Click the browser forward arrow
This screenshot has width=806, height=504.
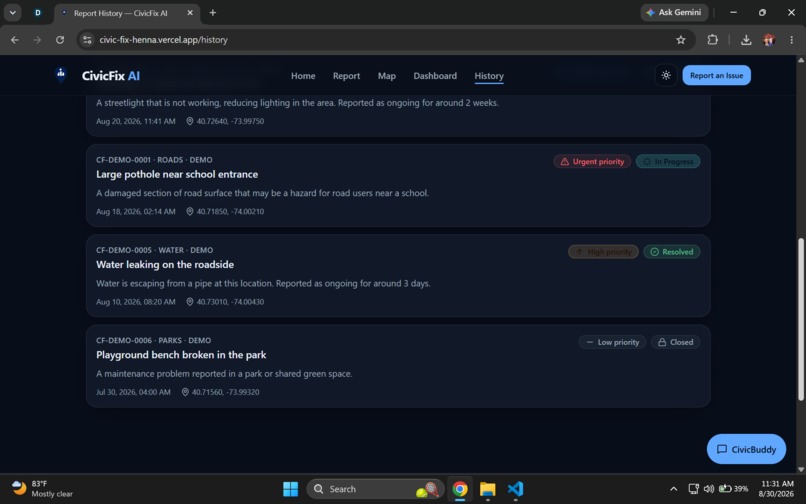[37, 40]
